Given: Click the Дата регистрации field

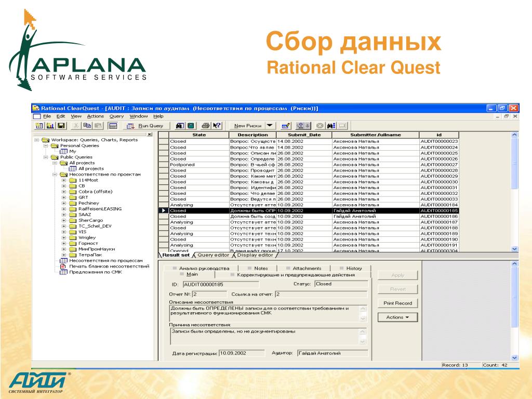Looking at the screenshot, I should pos(241,353).
